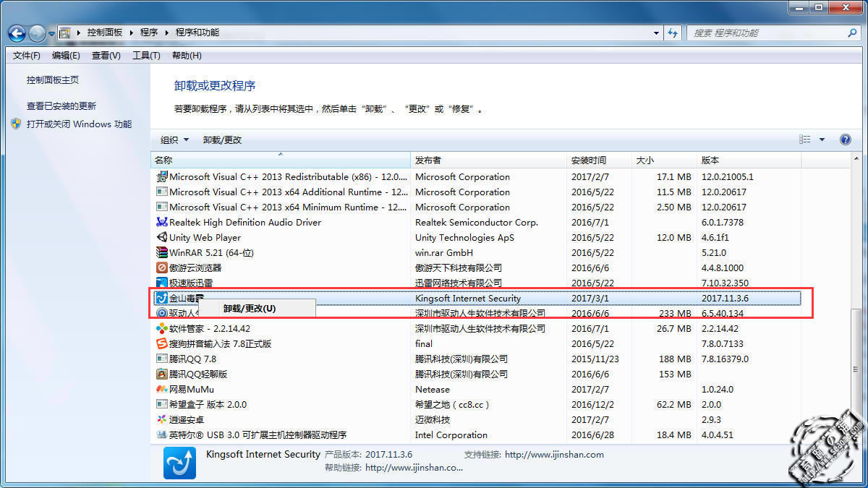Click the 逍遥安卓 program icon
This screenshot has width=868, height=488.
coord(162,419)
